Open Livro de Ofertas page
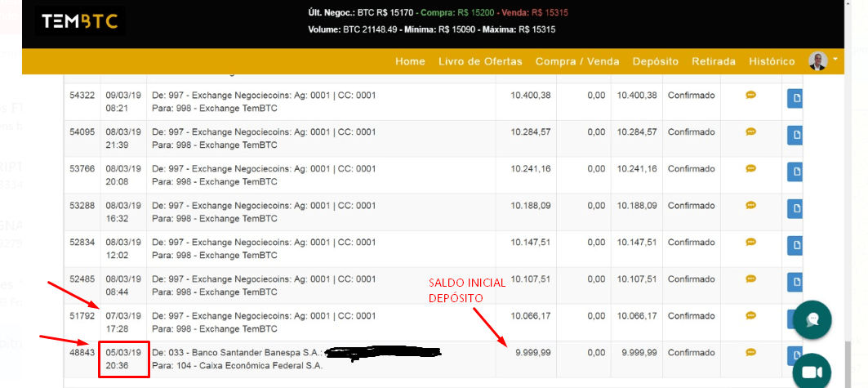 [x=480, y=61]
